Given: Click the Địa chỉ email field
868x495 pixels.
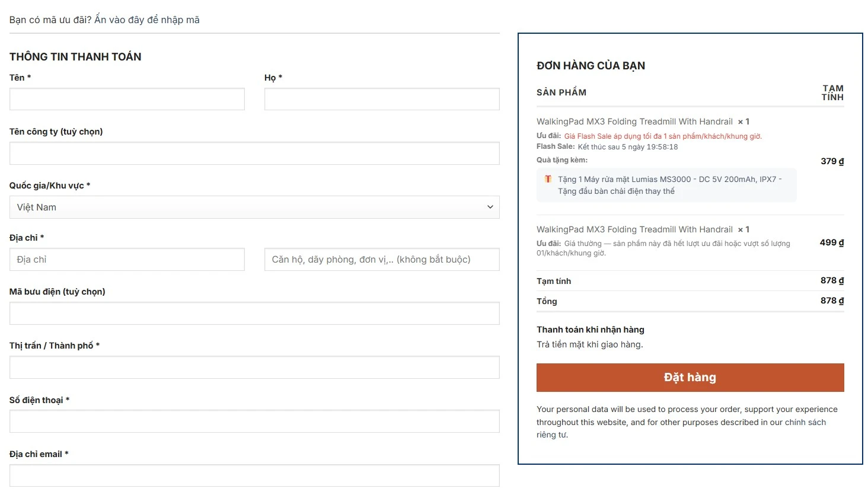Looking at the screenshot, I should (254, 475).
